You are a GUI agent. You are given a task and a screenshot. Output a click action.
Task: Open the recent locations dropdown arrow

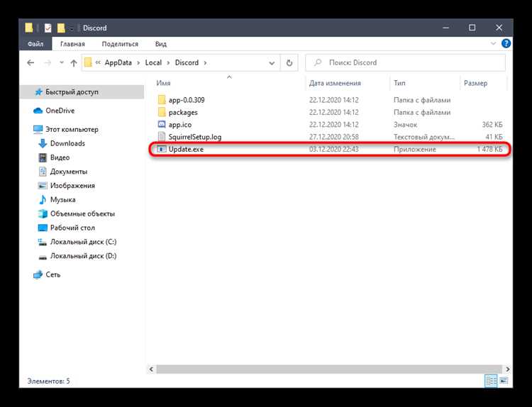(62, 62)
